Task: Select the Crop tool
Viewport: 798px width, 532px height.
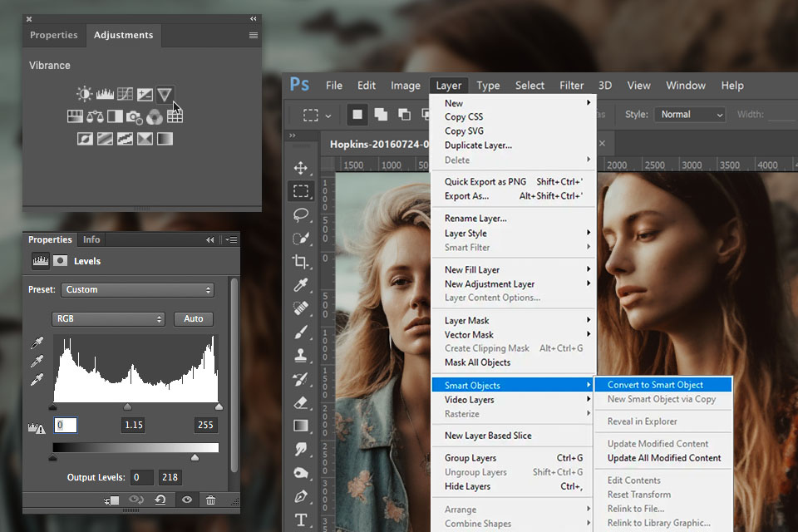Action: [301, 262]
